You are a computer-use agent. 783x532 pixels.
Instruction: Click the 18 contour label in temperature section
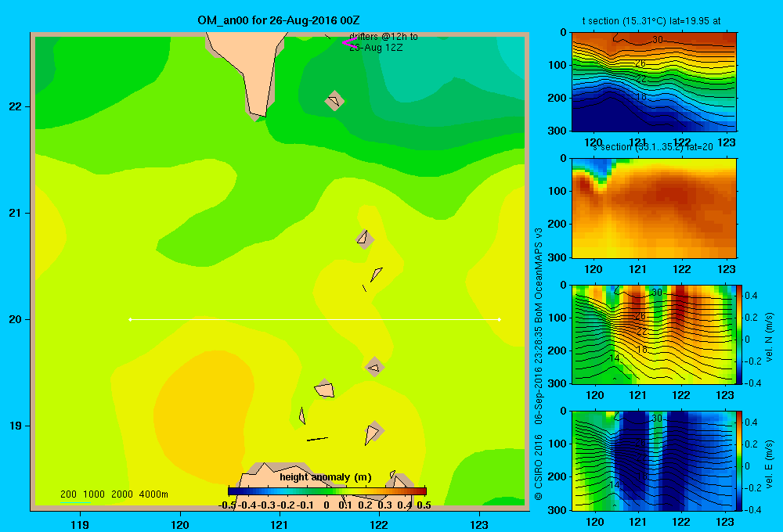[642, 97]
